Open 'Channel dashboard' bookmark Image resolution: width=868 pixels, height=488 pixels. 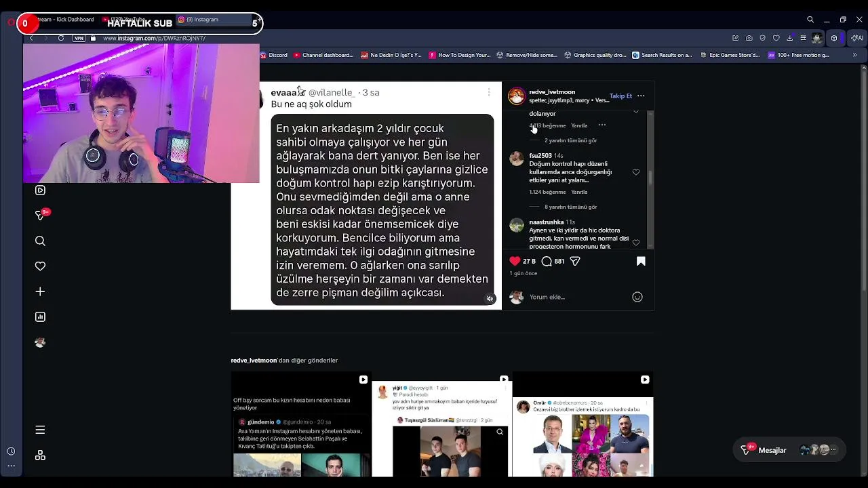click(323, 55)
